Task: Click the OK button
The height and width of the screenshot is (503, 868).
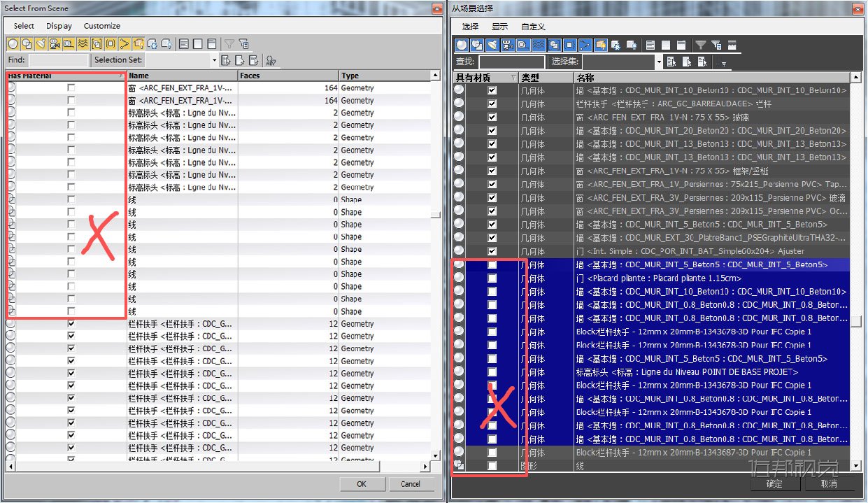Action: (362, 483)
